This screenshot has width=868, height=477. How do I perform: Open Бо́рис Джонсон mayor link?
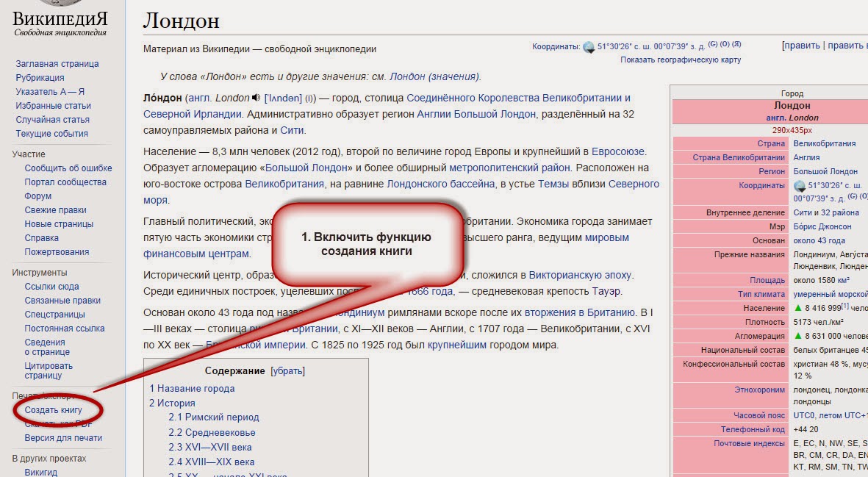pos(822,226)
